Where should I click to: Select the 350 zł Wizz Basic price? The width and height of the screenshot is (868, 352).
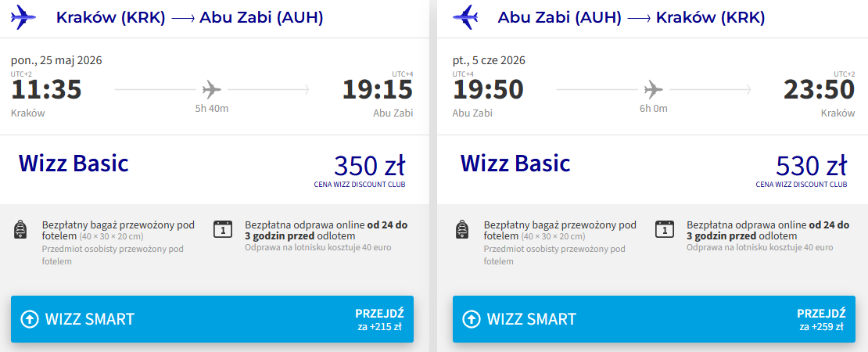[x=368, y=167]
